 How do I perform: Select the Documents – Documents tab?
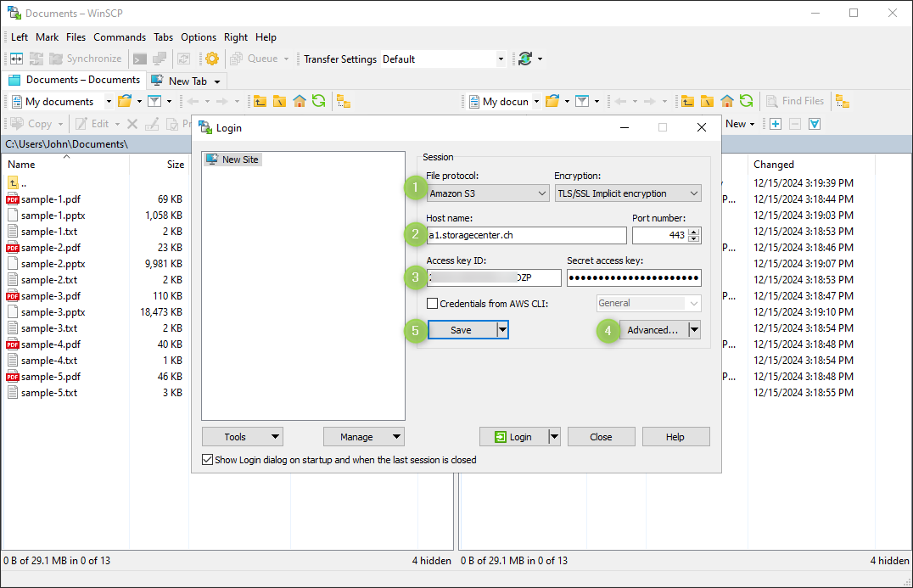(75, 80)
